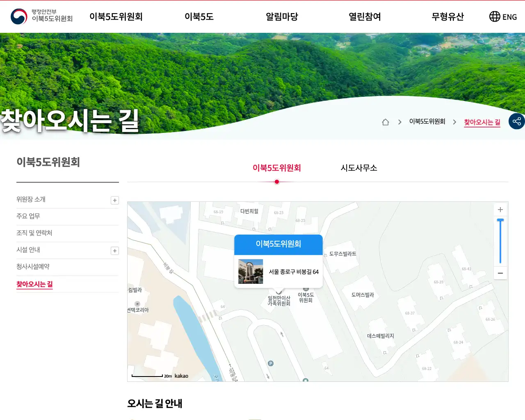
Task: Click 일천만이산 가족위원회 map label
Action: click(279, 301)
